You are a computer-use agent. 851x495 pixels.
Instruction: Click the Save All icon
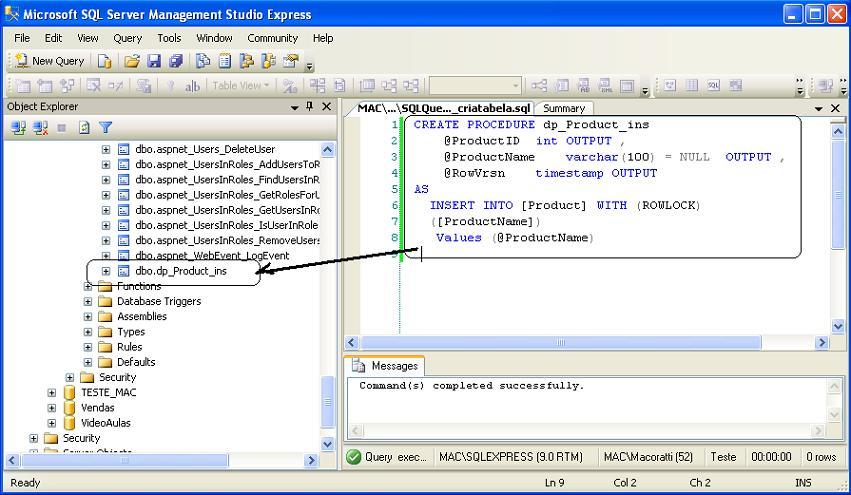coord(175,61)
